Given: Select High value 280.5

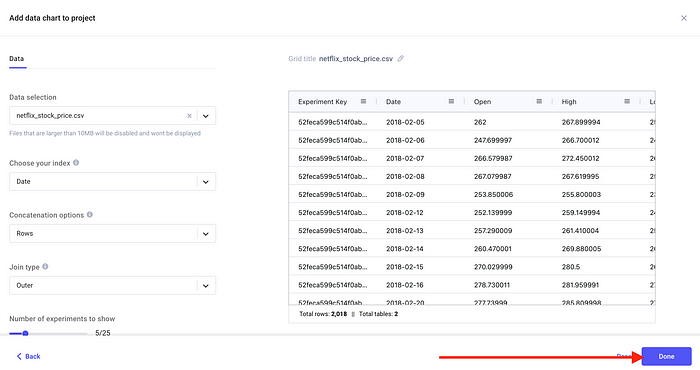Looking at the screenshot, I should (x=571, y=267).
